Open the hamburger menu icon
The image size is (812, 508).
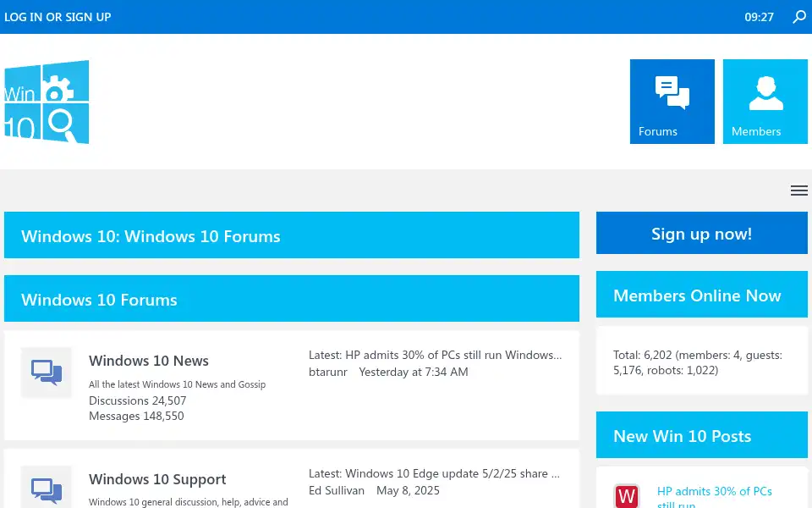[x=798, y=190]
